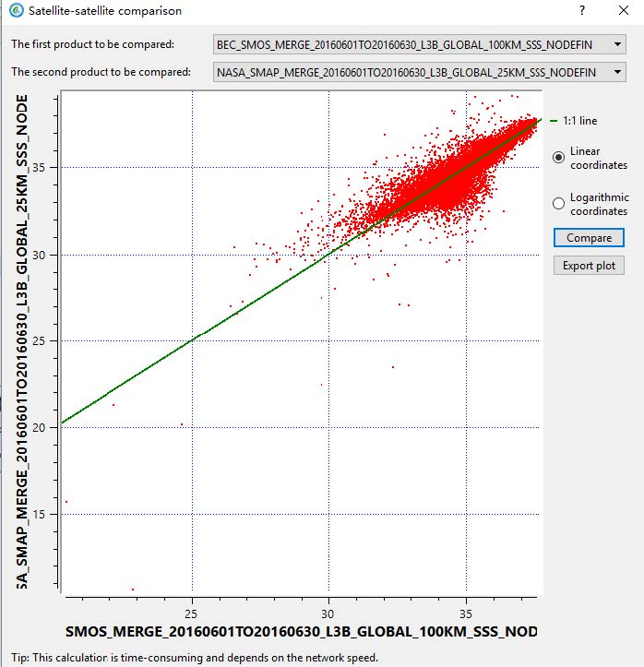The width and height of the screenshot is (644, 667).
Task: Select the Linear coordinates radio button
Action: pyautogui.click(x=558, y=158)
